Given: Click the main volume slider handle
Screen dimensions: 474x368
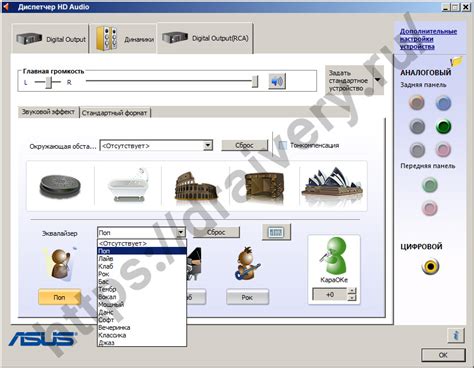Looking at the screenshot, I should [x=255, y=81].
